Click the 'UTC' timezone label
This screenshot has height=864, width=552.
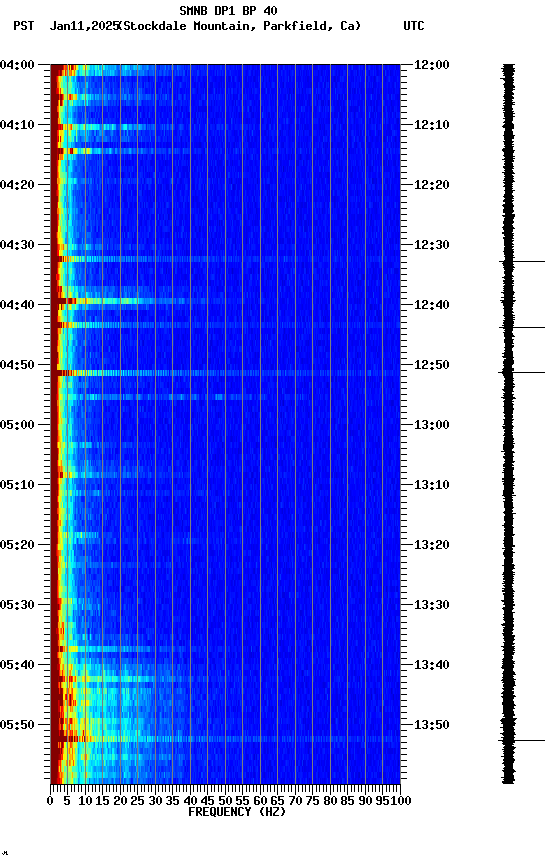[414, 26]
